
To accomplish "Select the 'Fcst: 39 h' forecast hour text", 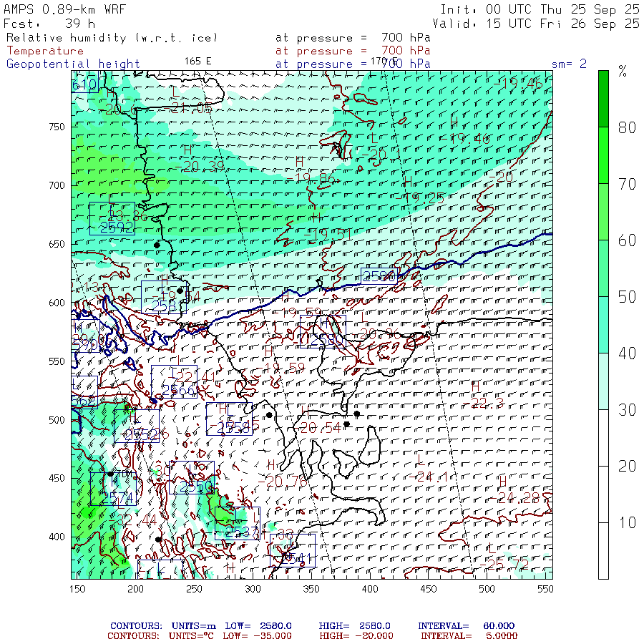I will [x=49, y=24].
